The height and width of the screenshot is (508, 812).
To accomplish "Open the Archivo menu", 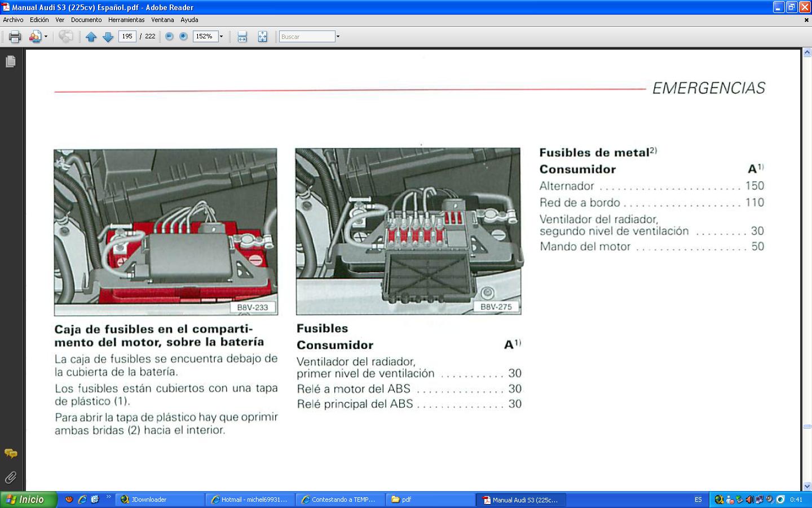I will click(x=14, y=20).
